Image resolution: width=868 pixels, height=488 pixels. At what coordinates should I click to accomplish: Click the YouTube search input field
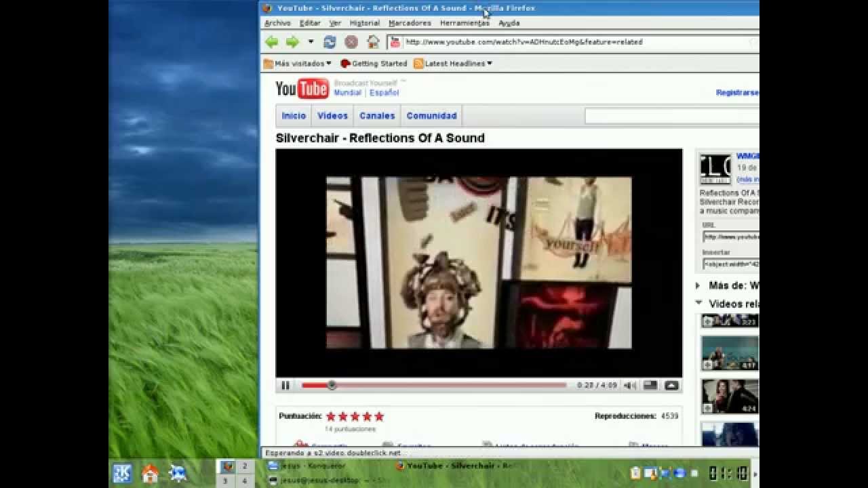click(x=672, y=117)
